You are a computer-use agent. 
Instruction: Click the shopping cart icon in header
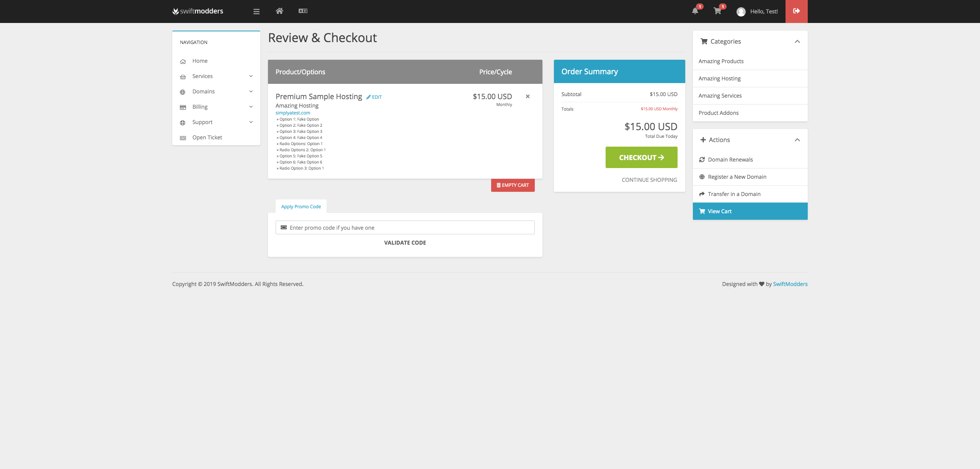[717, 11]
